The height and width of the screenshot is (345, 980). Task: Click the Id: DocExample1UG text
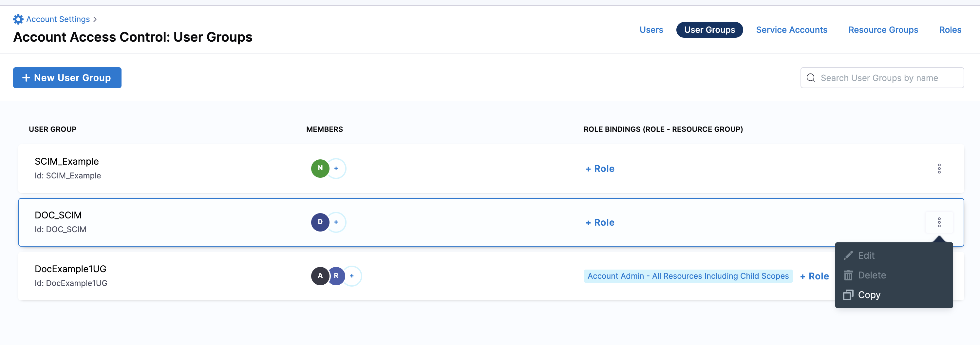pos(71,283)
